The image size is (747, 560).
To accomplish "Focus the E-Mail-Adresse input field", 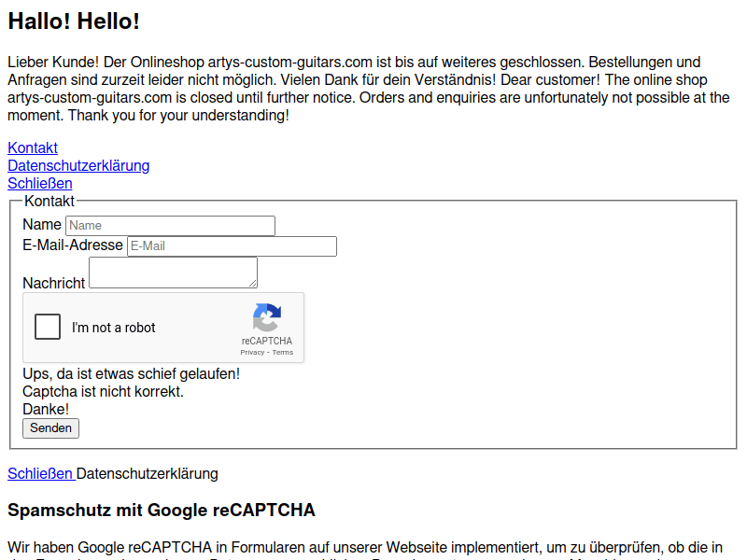I will (x=232, y=246).
